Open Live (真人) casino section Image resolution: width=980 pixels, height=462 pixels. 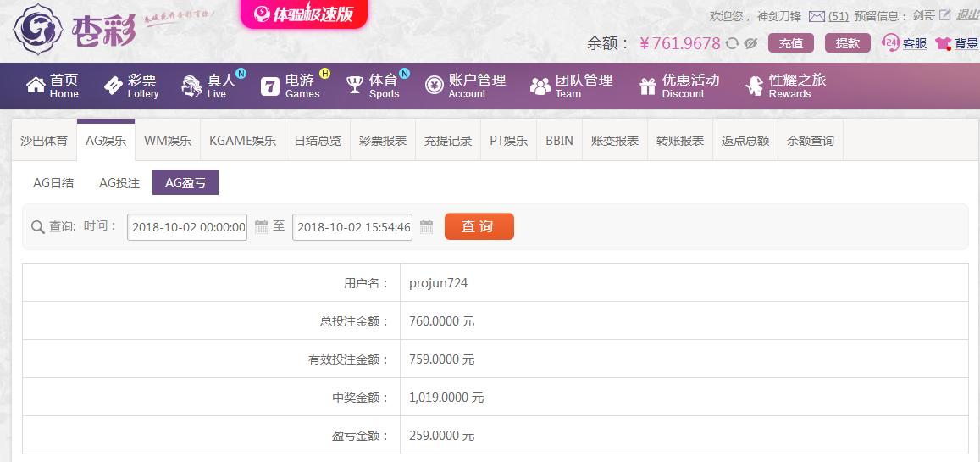[x=209, y=86]
